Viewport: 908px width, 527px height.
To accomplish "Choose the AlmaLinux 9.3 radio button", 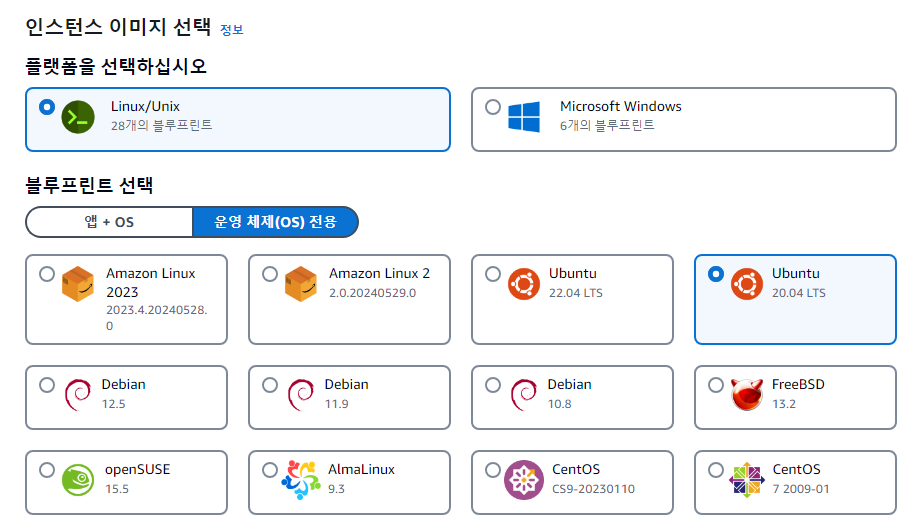I will 270,470.
